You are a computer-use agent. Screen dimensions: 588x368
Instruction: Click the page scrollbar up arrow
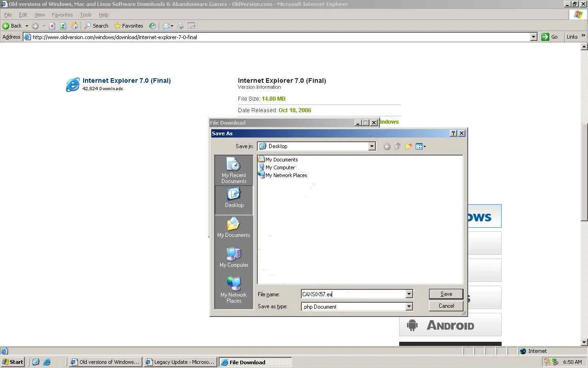click(x=584, y=46)
